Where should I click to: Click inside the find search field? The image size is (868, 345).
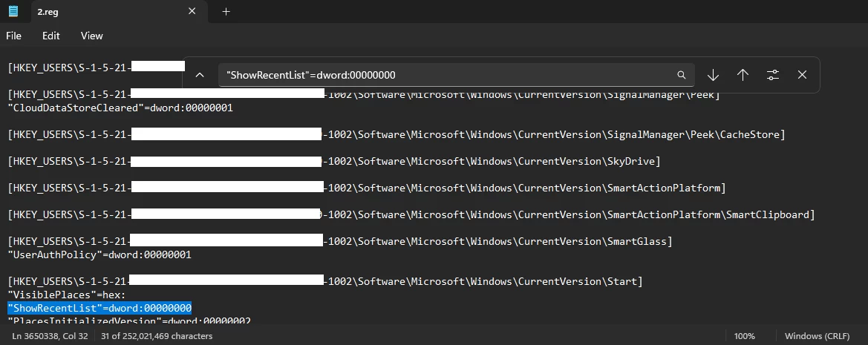pyautogui.click(x=446, y=75)
